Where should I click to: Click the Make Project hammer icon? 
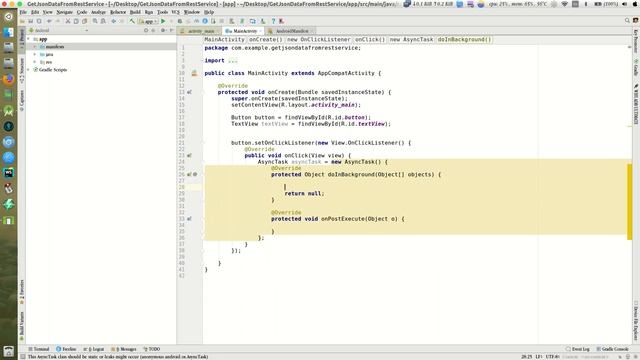pyautogui.click(x=131, y=21)
